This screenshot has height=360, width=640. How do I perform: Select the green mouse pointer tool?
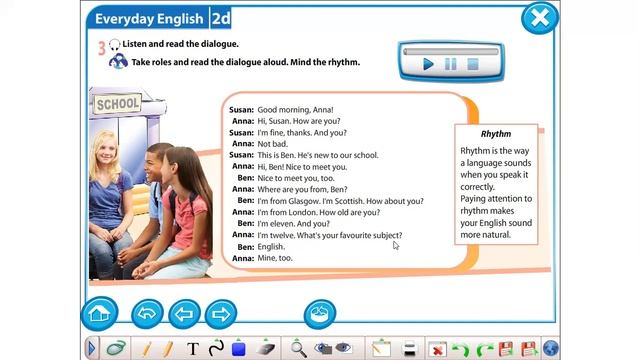(116, 349)
